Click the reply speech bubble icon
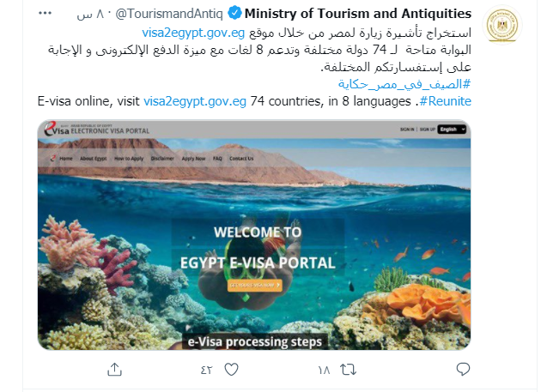Screen dimensions: 541x392 (x=463, y=369)
